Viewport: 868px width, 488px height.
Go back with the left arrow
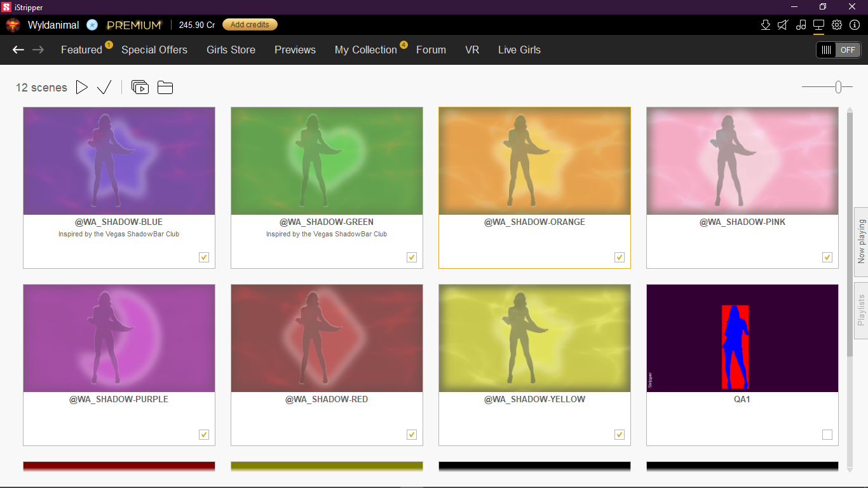point(18,50)
